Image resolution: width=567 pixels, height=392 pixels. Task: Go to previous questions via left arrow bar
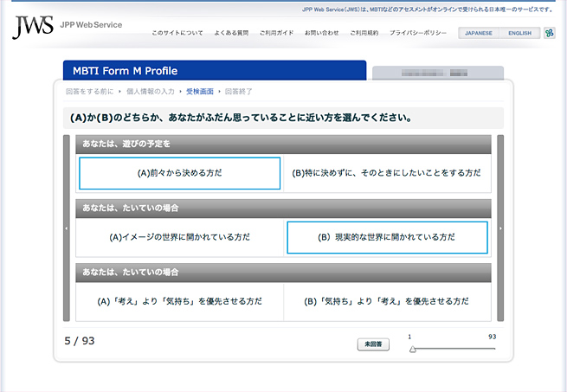tap(66, 228)
